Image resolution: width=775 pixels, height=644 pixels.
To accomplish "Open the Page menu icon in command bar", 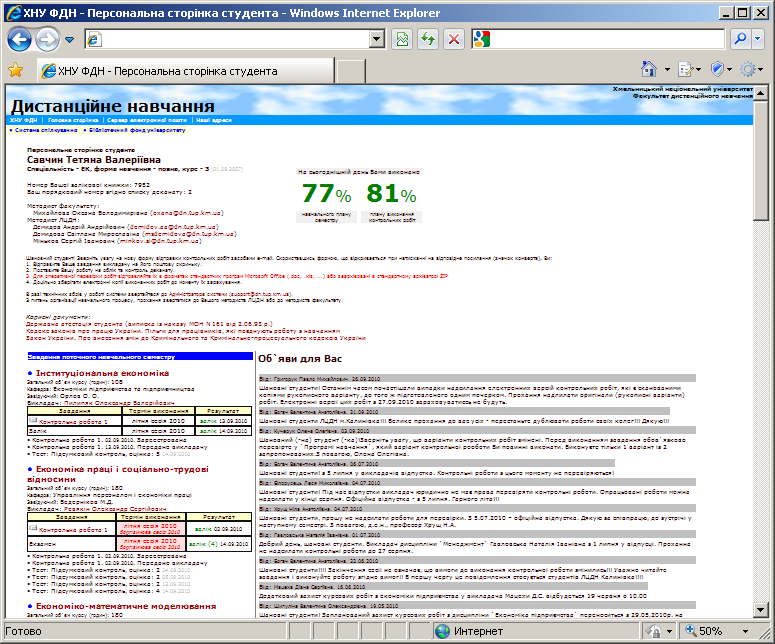I will (x=686, y=70).
